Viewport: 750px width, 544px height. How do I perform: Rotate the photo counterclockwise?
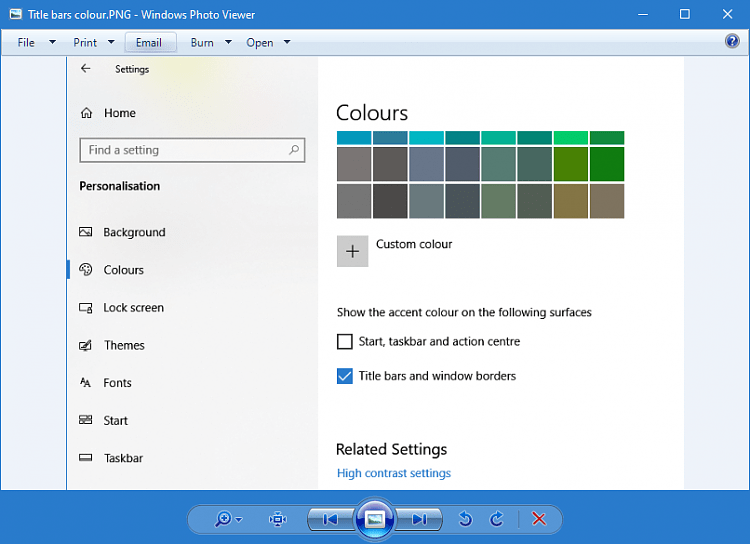click(465, 519)
